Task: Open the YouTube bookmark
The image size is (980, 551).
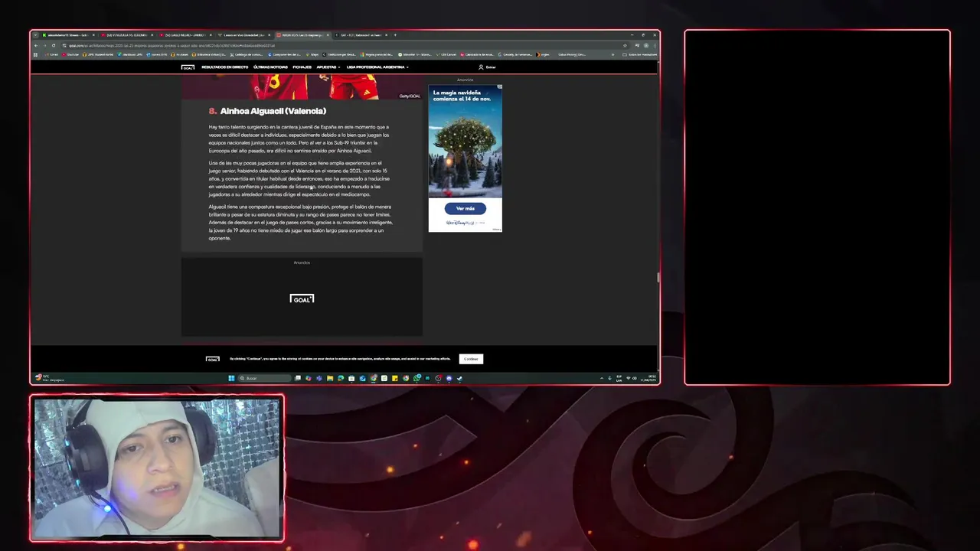Action: [70, 54]
